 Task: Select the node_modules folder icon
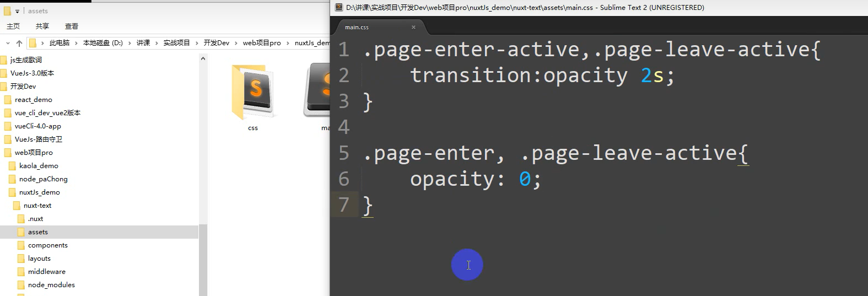click(x=21, y=285)
